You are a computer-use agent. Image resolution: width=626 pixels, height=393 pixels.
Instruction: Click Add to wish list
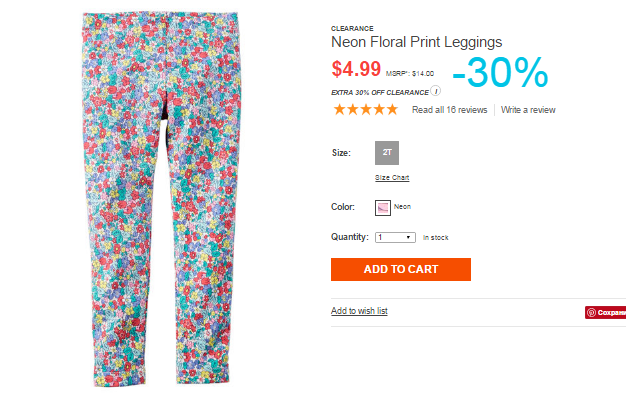(x=359, y=311)
